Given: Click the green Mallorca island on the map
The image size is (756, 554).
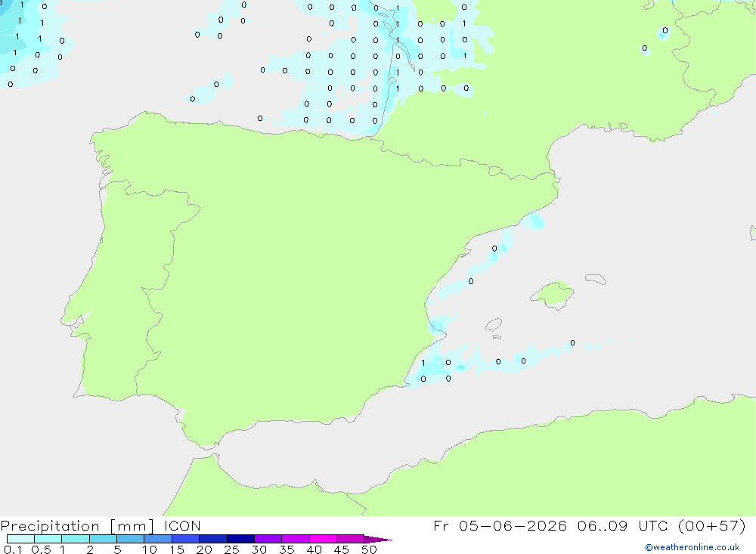Looking at the screenshot, I should (x=553, y=294).
